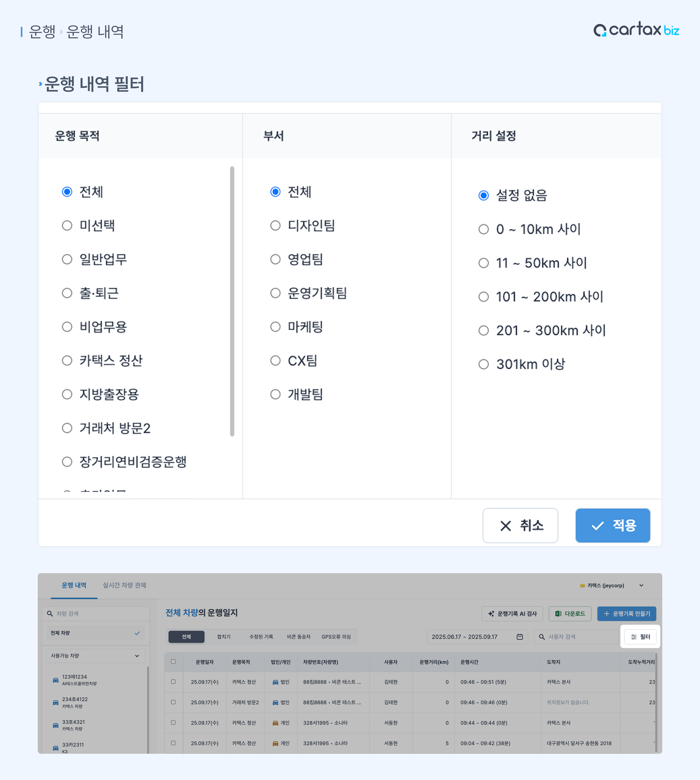Image resolution: width=700 pixels, height=780 pixels.
Task: Click the crown icon beside 카택스 (jeycorp)
Action: coord(582,585)
